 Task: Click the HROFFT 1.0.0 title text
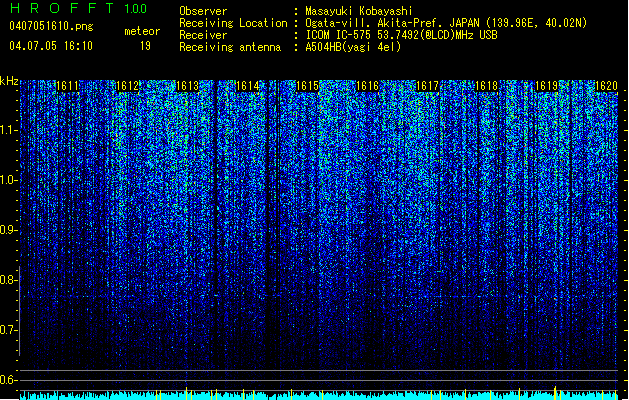[78, 8]
